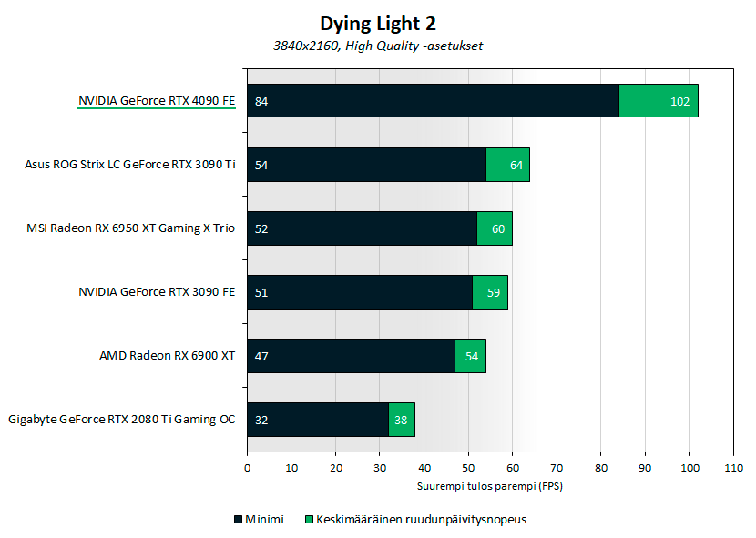This screenshot has height=538, width=756.
Task: Click the minimum value 51 in the RTX 3090 FE bar
Action: (261, 292)
